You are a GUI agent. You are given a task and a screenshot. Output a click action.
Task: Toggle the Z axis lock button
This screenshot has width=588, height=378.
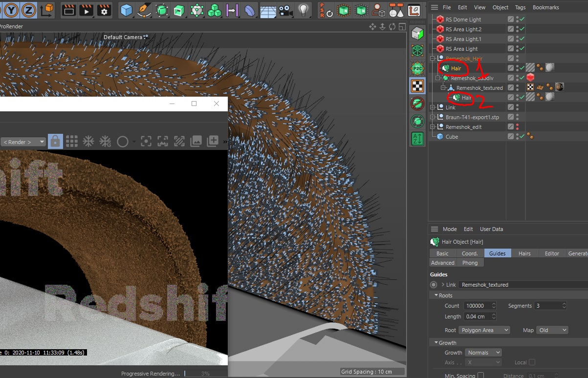[x=28, y=9]
